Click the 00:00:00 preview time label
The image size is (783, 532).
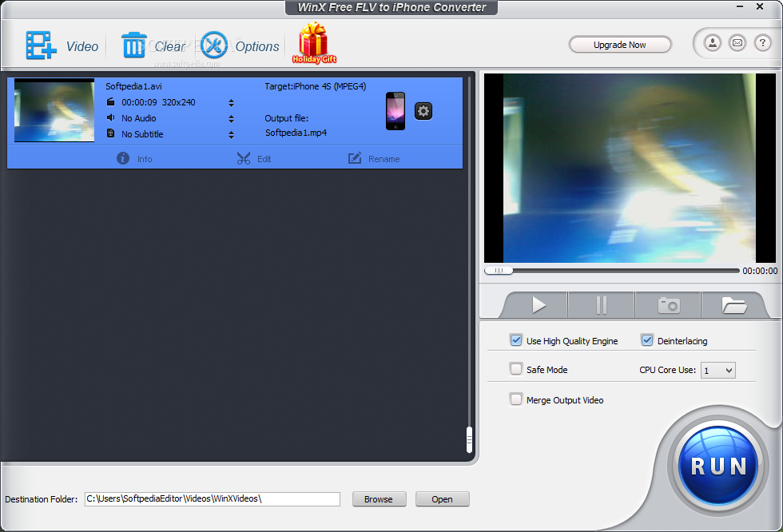pos(760,271)
